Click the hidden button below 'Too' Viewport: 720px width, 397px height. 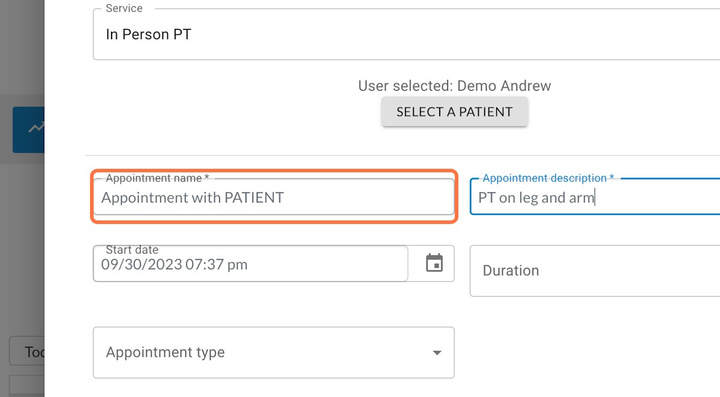(27, 386)
